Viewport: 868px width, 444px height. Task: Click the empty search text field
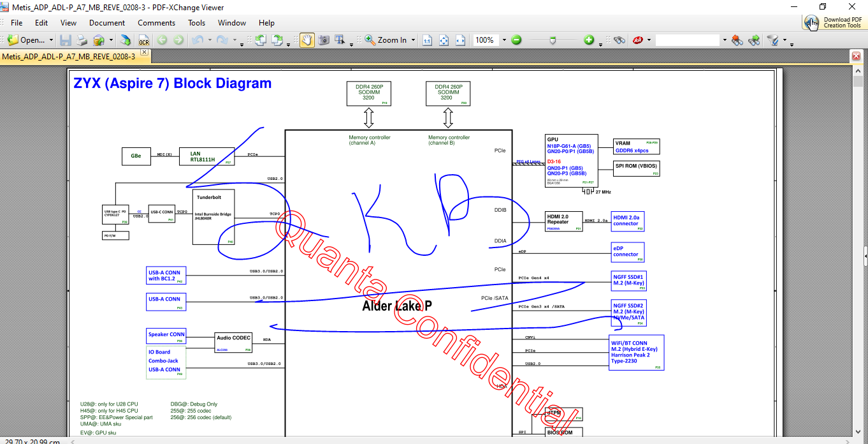click(688, 40)
